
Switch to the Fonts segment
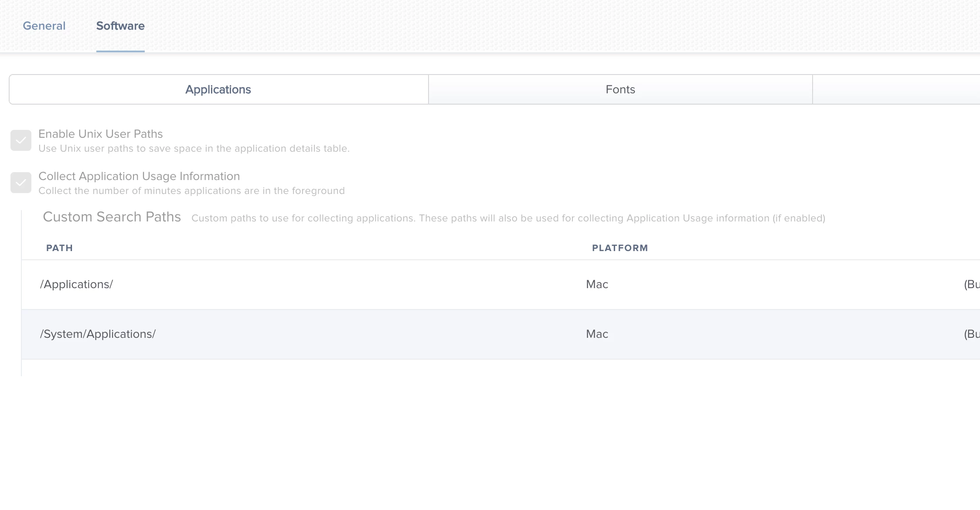coord(620,89)
